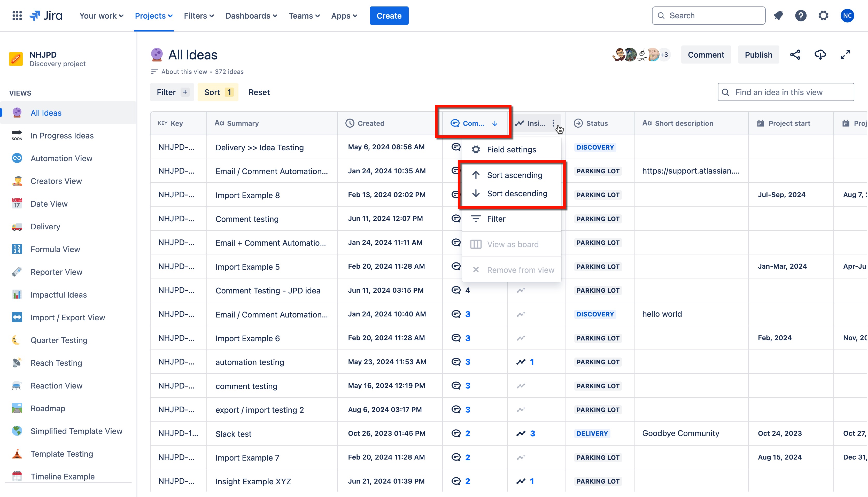The height and width of the screenshot is (497, 868).
Task: Click the NC profile avatar
Action: tap(848, 15)
